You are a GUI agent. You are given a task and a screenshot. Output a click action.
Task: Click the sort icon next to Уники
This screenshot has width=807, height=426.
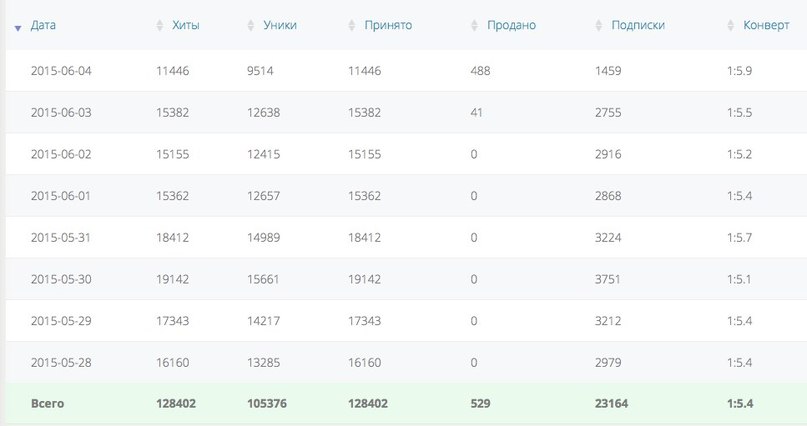click(251, 25)
